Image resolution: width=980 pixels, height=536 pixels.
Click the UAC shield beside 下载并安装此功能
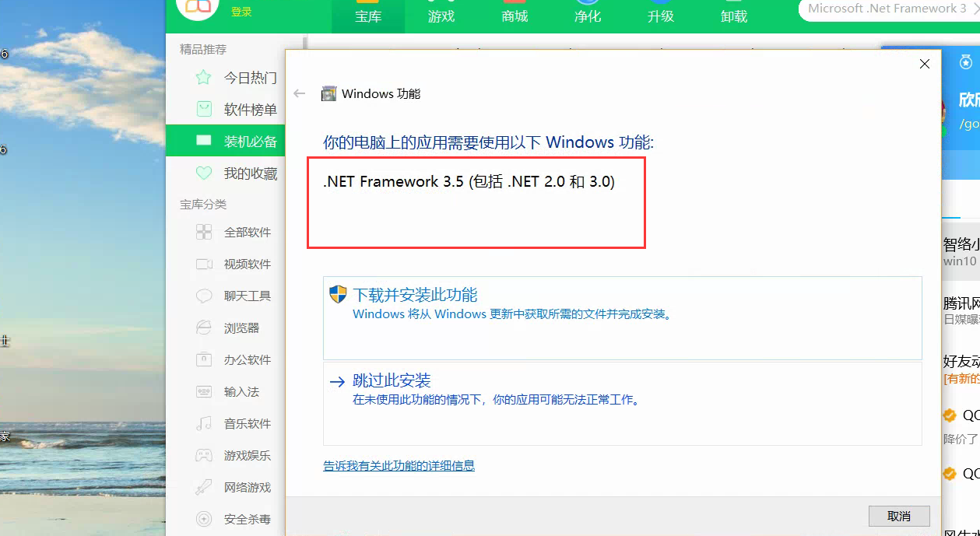pyautogui.click(x=338, y=294)
